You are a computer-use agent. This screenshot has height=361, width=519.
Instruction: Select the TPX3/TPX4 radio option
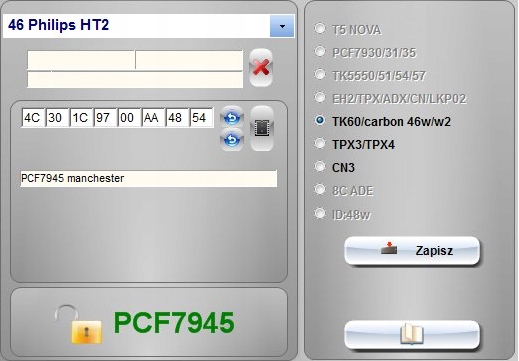(x=320, y=143)
